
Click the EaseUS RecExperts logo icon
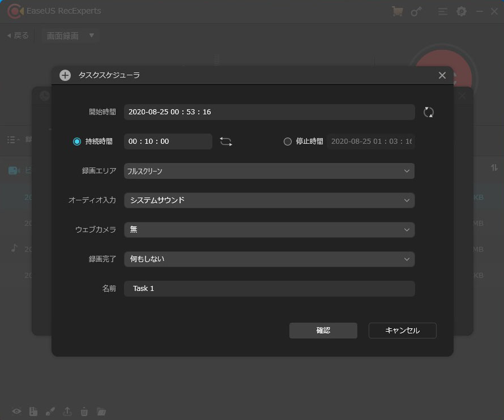point(15,11)
